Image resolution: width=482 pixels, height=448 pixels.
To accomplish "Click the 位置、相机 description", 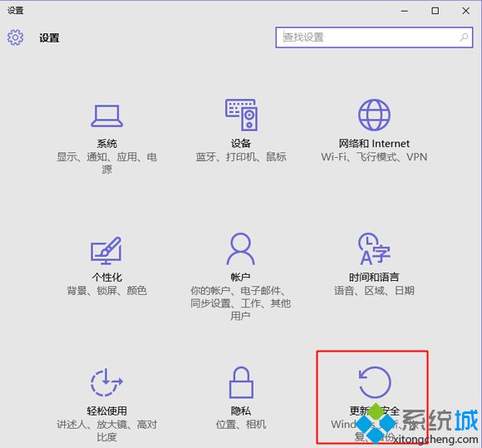I will coord(241,425).
